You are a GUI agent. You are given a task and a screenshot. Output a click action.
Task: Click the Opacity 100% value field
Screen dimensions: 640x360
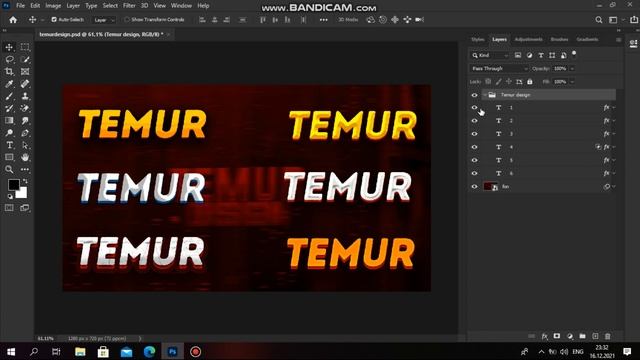(560, 69)
